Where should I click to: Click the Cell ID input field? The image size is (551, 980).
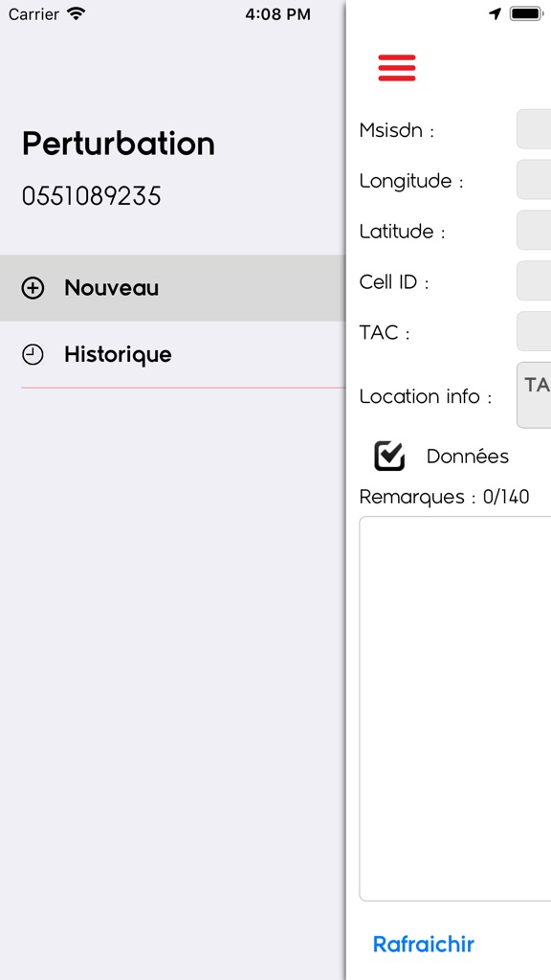pyautogui.click(x=534, y=281)
